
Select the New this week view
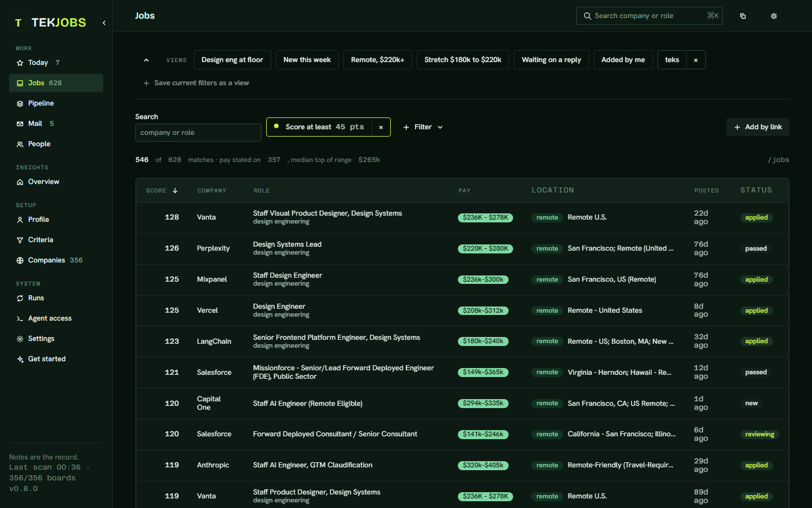pyautogui.click(x=307, y=60)
